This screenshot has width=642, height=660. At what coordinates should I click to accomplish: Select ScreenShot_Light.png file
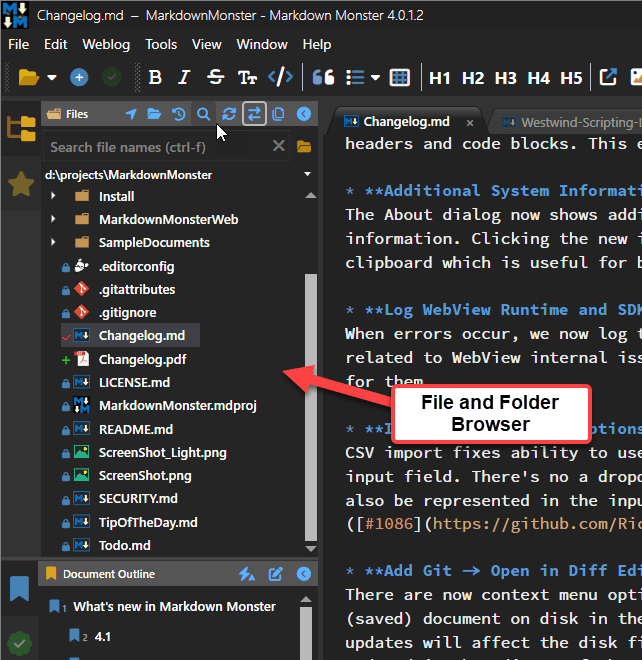[x=162, y=453]
